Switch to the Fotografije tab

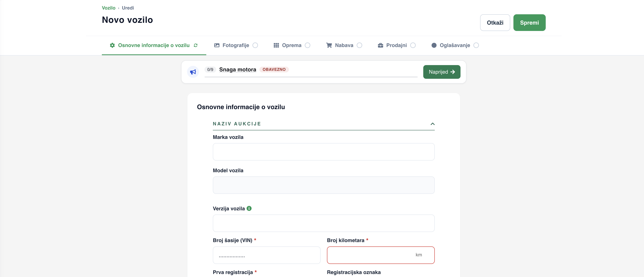point(236,45)
